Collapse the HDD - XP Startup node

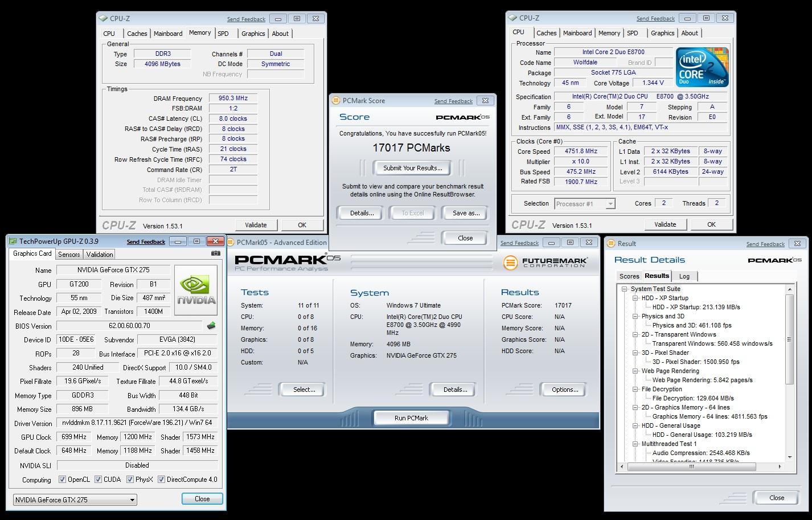(x=635, y=298)
